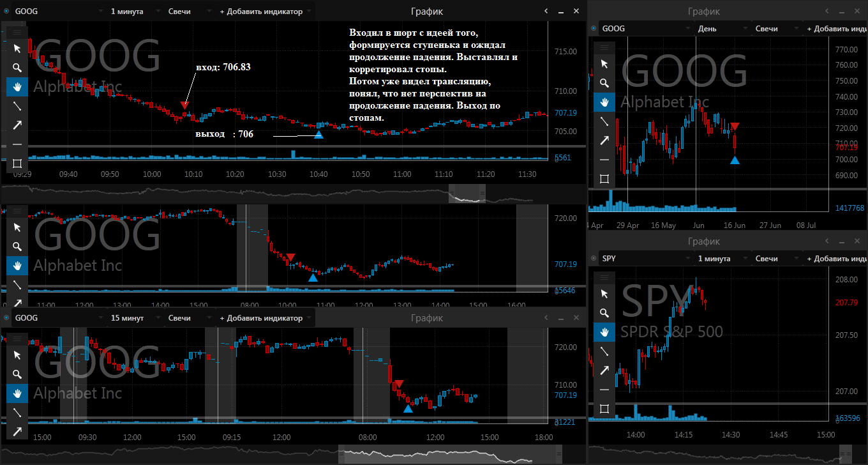Select the arrow drawing tool in GOOG 1-minute chart
Viewport: 868px width, 465px height.
pyautogui.click(x=17, y=125)
